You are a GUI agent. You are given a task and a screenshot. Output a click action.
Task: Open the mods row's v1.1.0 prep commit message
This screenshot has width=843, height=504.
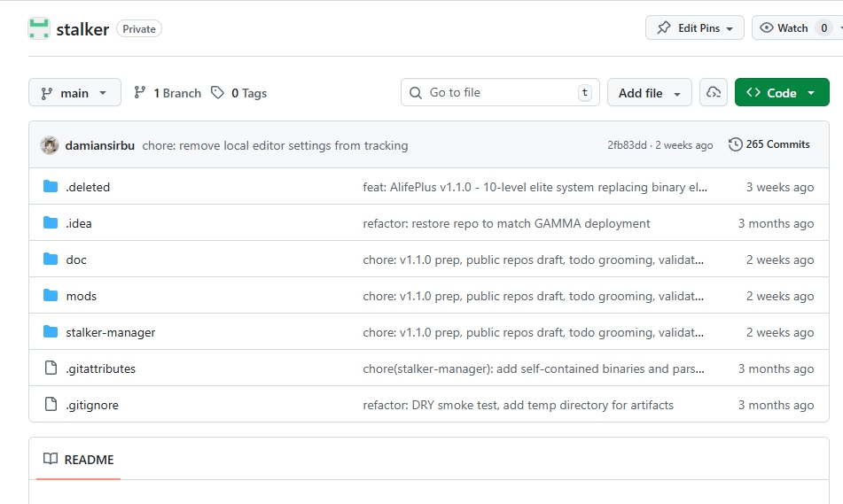pyautogui.click(x=534, y=296)
